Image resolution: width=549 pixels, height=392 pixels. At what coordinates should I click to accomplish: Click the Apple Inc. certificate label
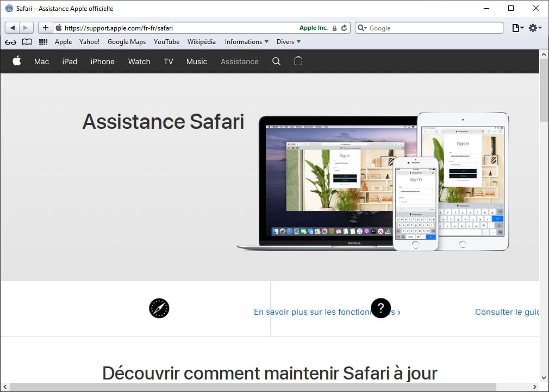313,28
